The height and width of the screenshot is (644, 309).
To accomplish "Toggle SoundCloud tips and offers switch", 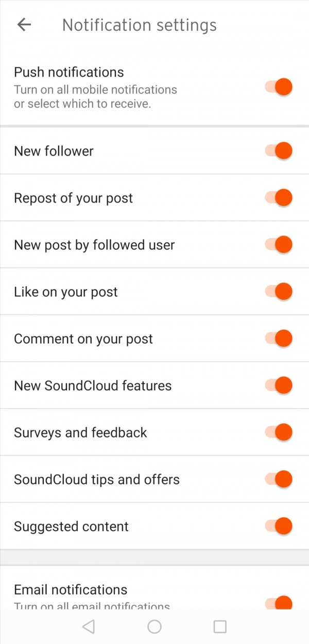I will click(279, 479).
